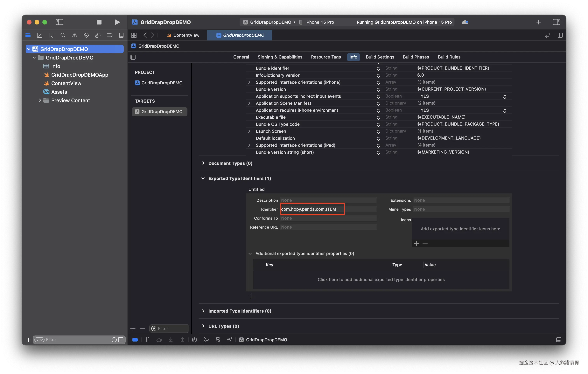The width and height of the screenshot is (588, 374).
Task: Toggle the left navigator sidebar
Action: [59, 22]
